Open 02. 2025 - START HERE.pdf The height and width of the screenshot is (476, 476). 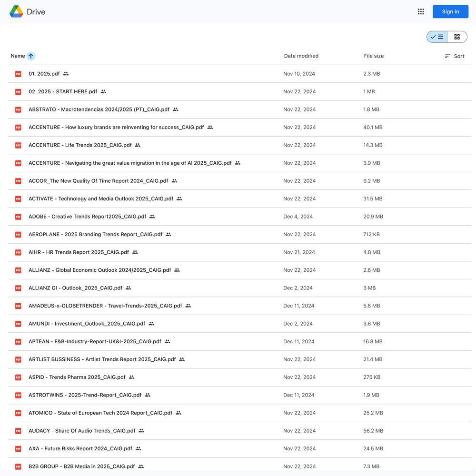tap(63, 92)
